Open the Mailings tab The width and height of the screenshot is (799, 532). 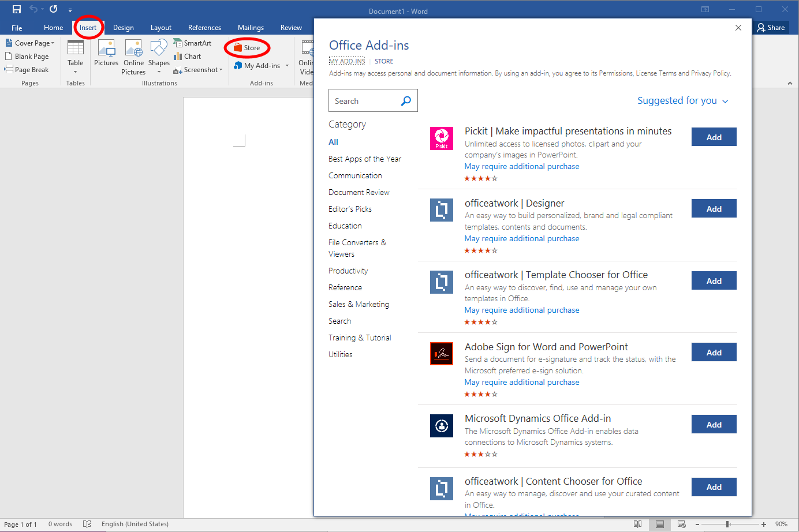251,28
